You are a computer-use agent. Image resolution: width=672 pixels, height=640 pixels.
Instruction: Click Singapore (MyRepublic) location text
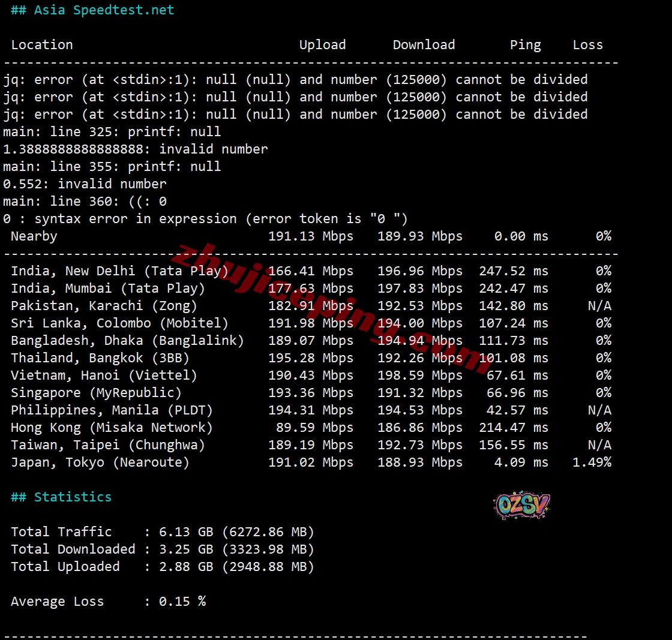tap(96, 393)
